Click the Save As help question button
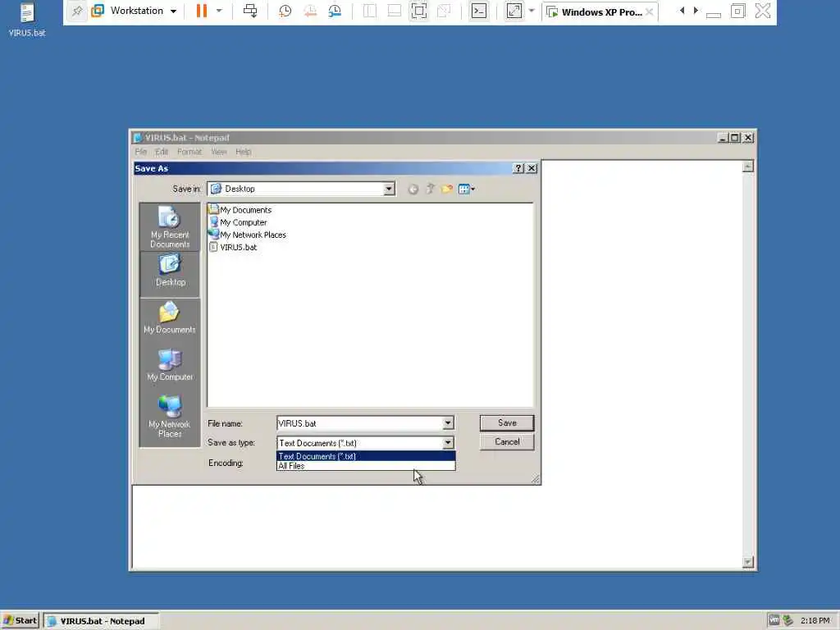The width and height of the screenshot is (840, 630). coord(518,168)
